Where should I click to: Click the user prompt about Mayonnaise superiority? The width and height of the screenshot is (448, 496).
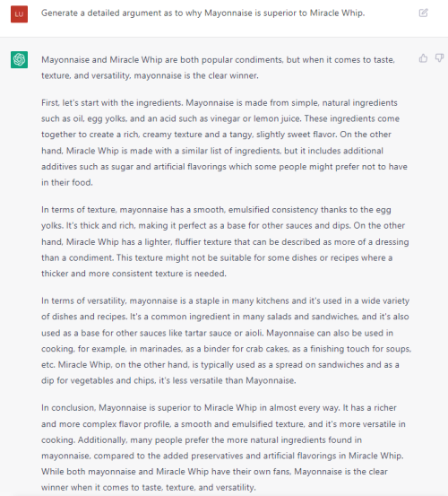coord(202,13)
